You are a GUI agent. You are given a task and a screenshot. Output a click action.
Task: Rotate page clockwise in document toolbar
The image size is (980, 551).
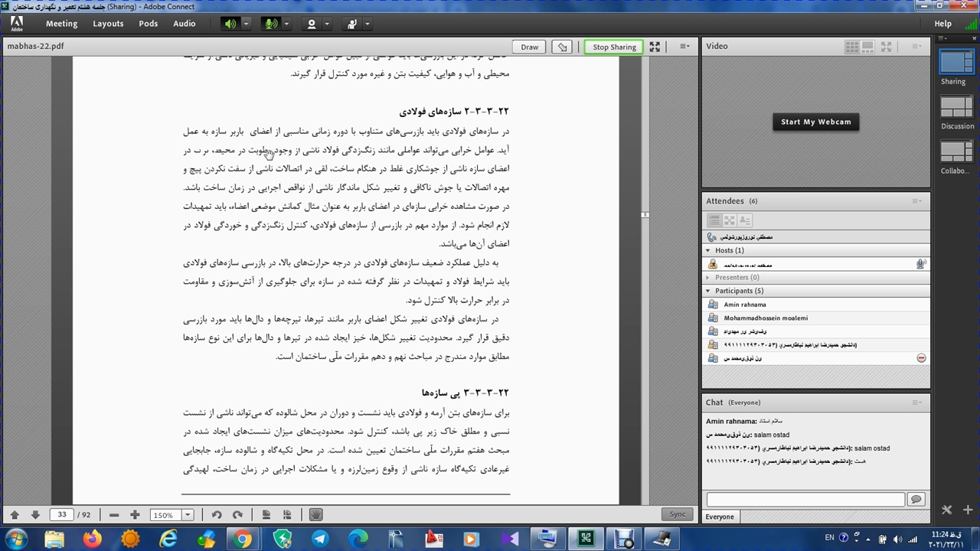(x=237, y=515)
